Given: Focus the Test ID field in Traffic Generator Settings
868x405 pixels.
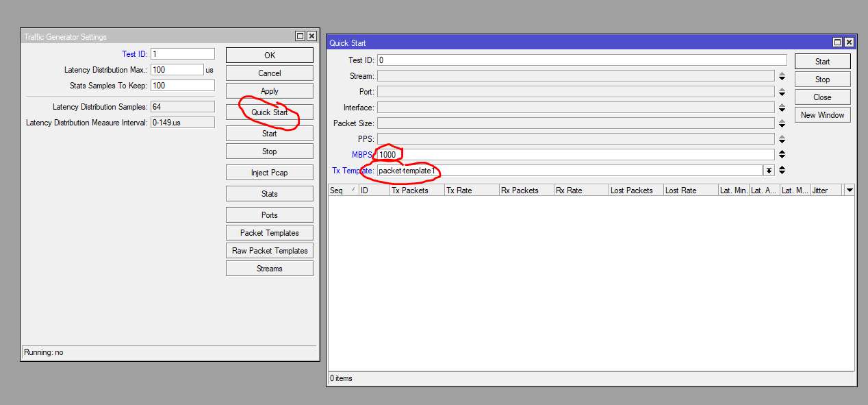Looking at the screenshot, I should [183, 54].
